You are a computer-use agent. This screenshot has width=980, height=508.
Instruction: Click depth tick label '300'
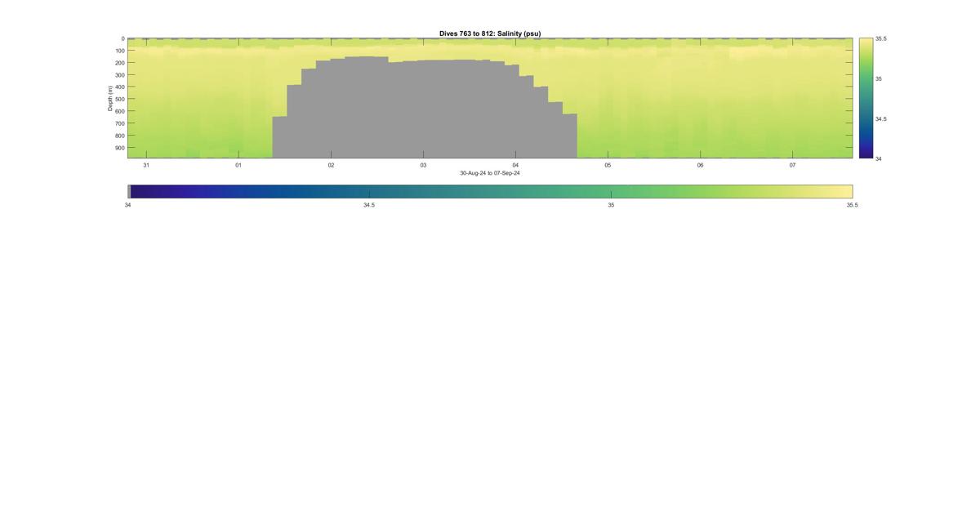click(119, 75)
